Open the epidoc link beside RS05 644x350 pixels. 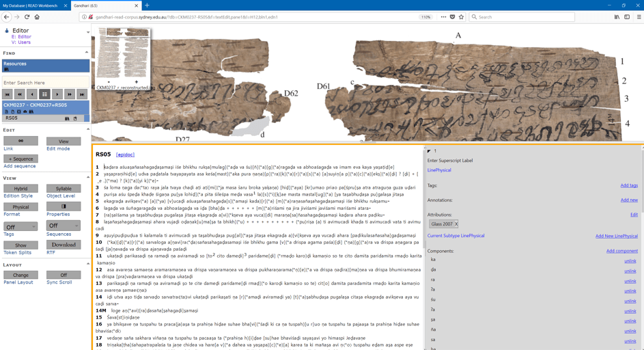[x=125, y=155]
